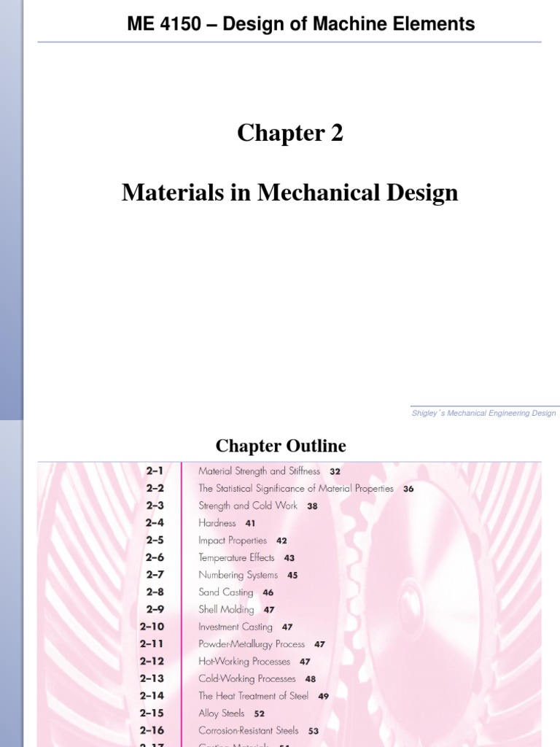Viewport: 560px width, 747px height.
Task: Click section number '2-15'
Action: (152, 713)
